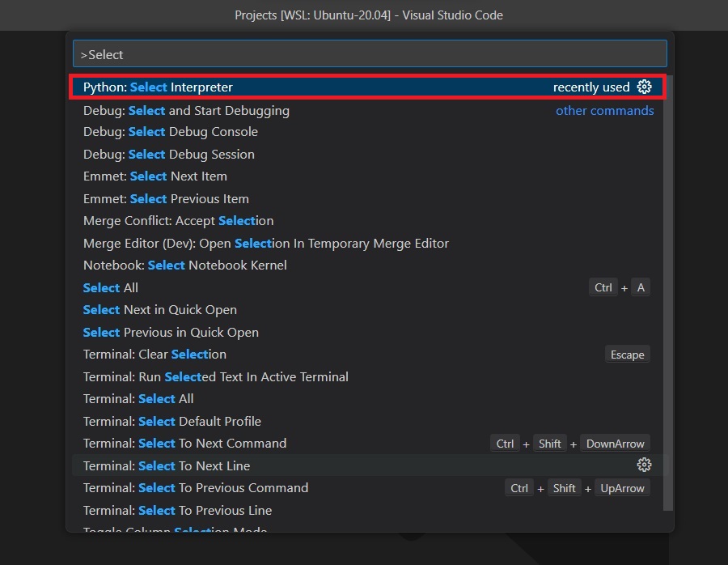Run Terminal: Select To Previous Command
Viewport: 728px width, 565px height.
(x=368, y=488)
